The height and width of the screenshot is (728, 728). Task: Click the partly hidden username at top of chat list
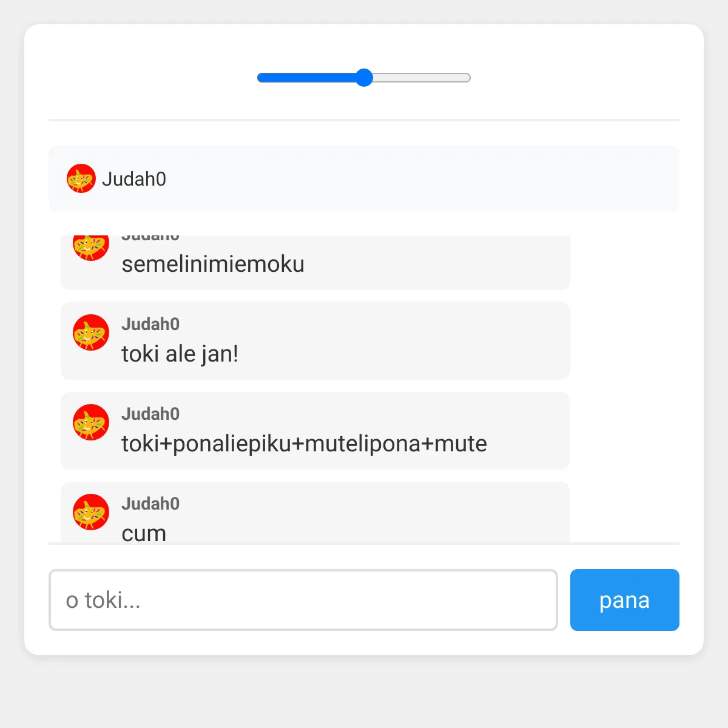click(150, 238)
